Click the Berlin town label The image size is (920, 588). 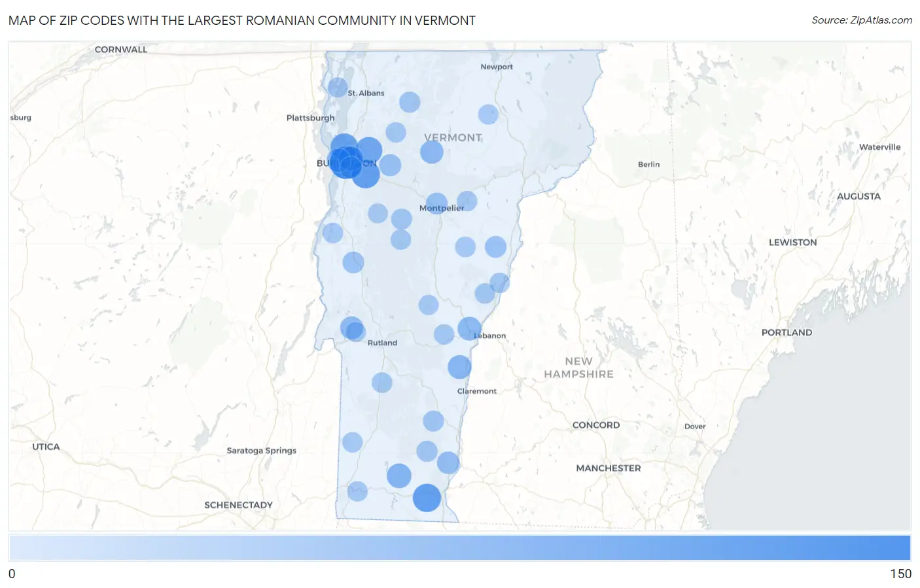pyautogui.click(x=648, y=164)
